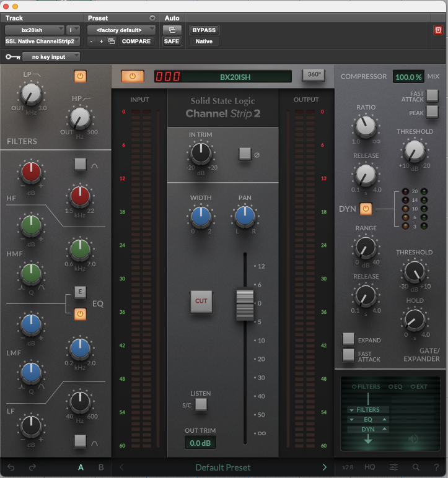Open the factory default preset dropdown
Screen dimensions: 448x478
point(121,30)
